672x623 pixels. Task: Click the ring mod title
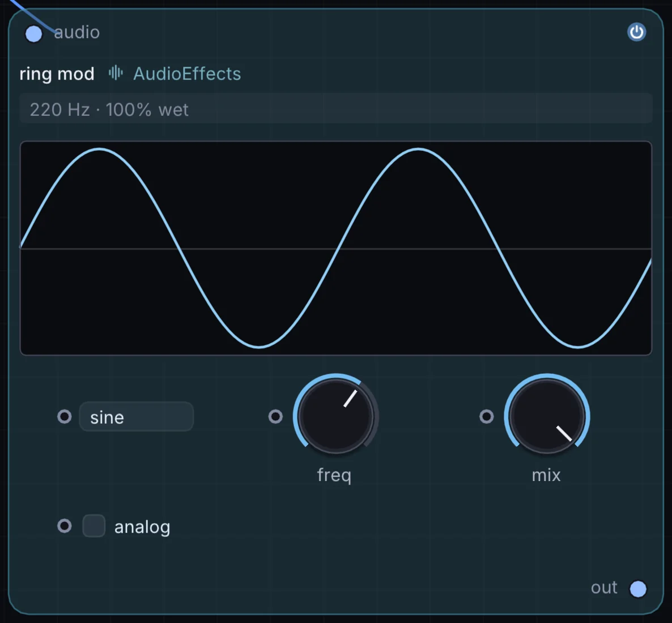click(x=57, y=74)
